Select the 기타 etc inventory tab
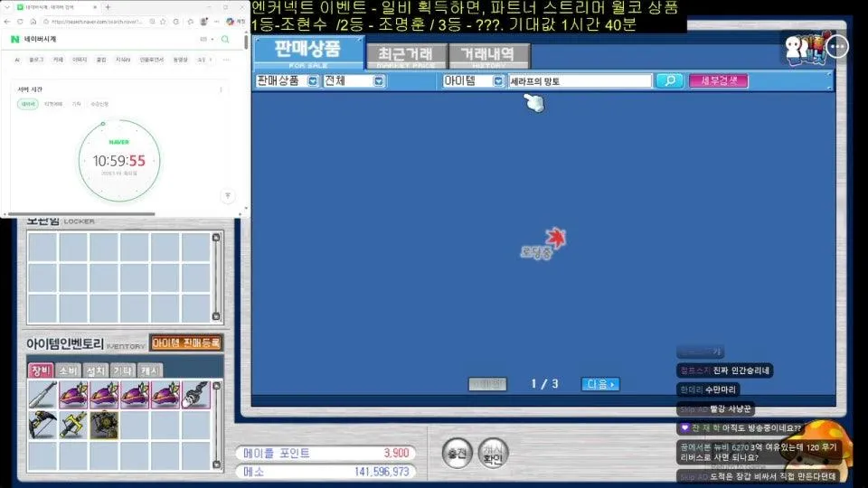This screenshot has width=868, height=488. pyautogui.click(x=122, y=371)
